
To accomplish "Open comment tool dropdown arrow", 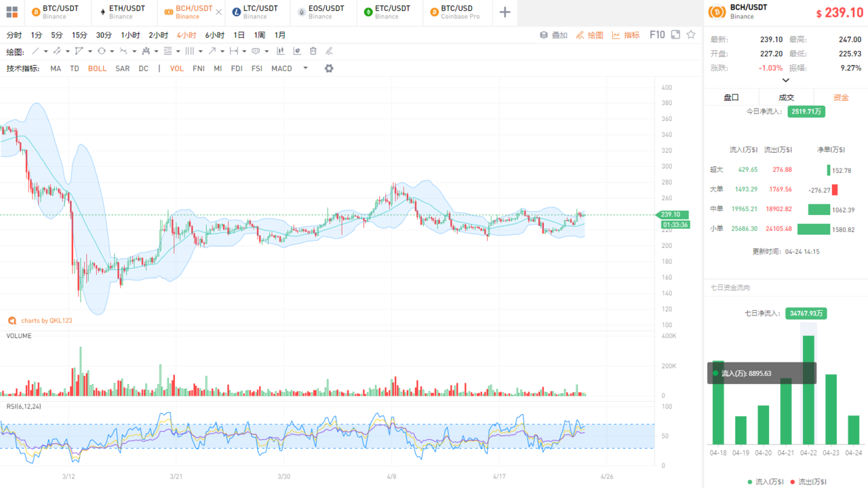I will (x=267, y=52).
